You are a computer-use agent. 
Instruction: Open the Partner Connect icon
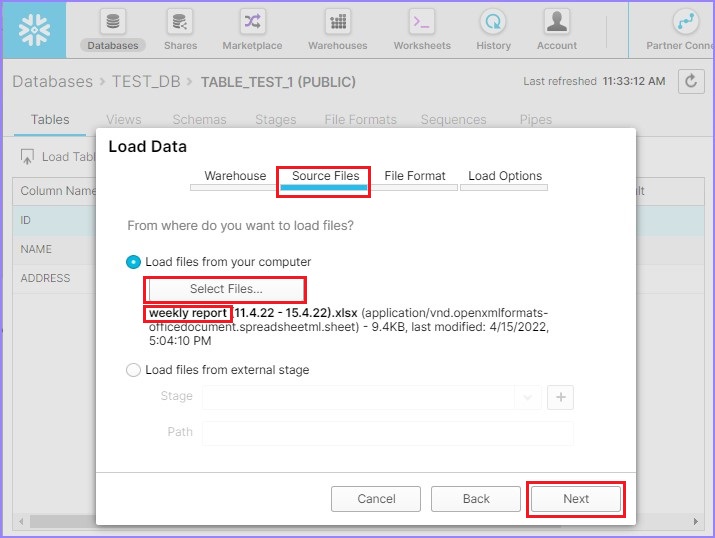click(x=685, y=21)
